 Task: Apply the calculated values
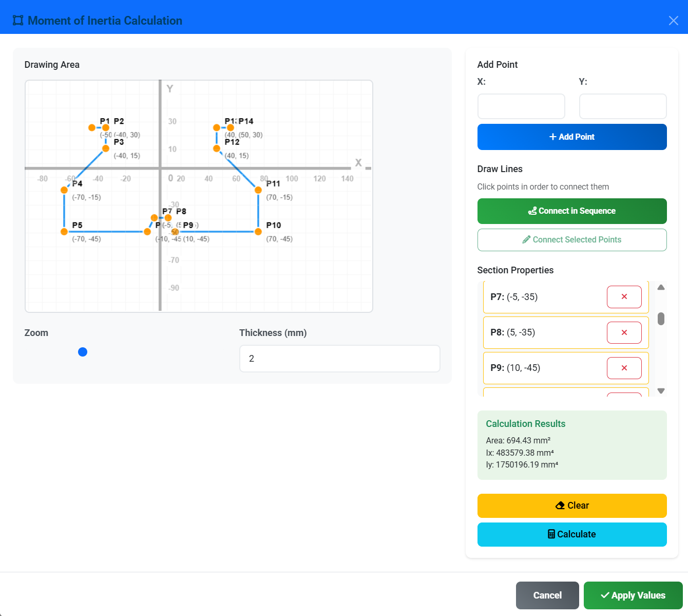point(633,595)
